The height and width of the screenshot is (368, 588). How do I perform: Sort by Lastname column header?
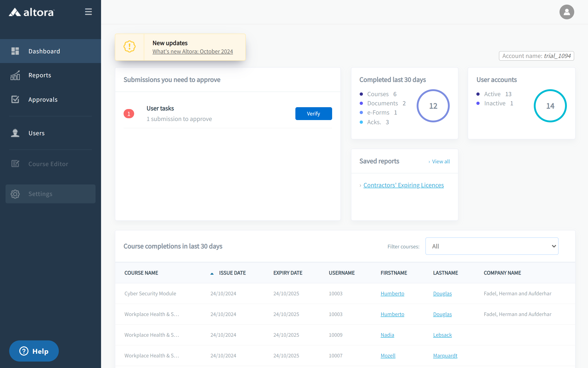pyautogui.click(x=445, y=273)
